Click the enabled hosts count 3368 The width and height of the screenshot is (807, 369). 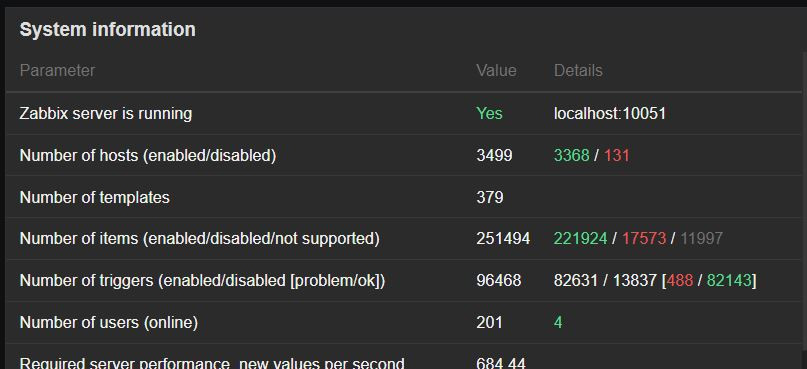pos(571,155)
